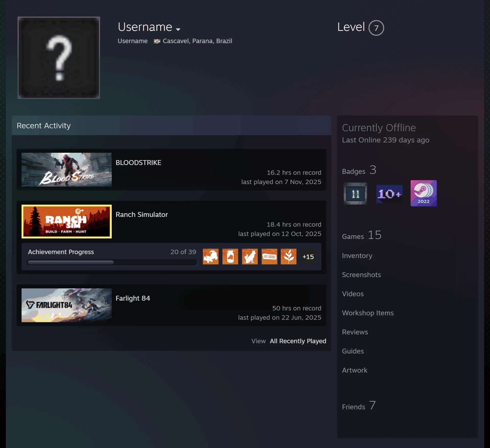The width and height of the screenshot is (490, 448).
Task: Open the truck achievement icon in Ranch Simulator
Action: tap(211, 257)
